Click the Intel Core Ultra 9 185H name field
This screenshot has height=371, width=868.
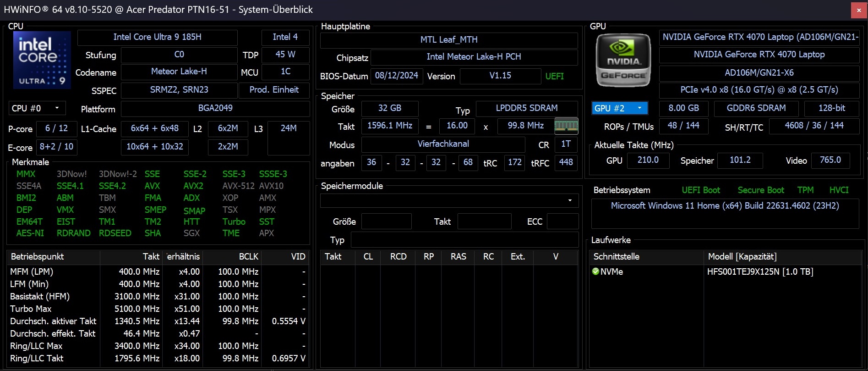click(x=157, y=37)
